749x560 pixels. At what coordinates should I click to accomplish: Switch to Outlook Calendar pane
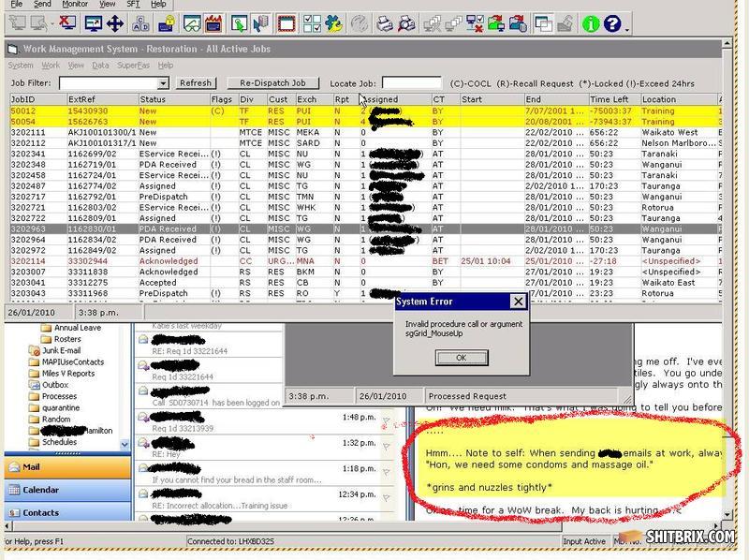pyautogui.click(x=67, y=490)
